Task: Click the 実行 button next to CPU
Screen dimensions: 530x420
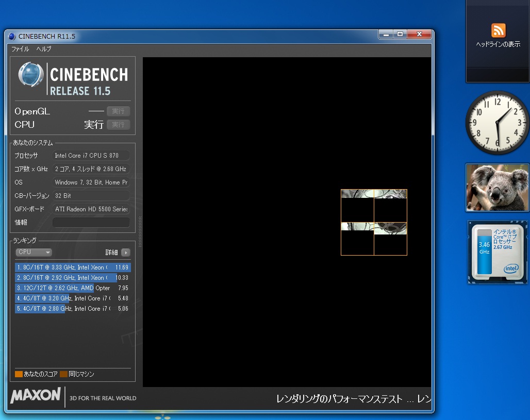Action: (118, 124)
